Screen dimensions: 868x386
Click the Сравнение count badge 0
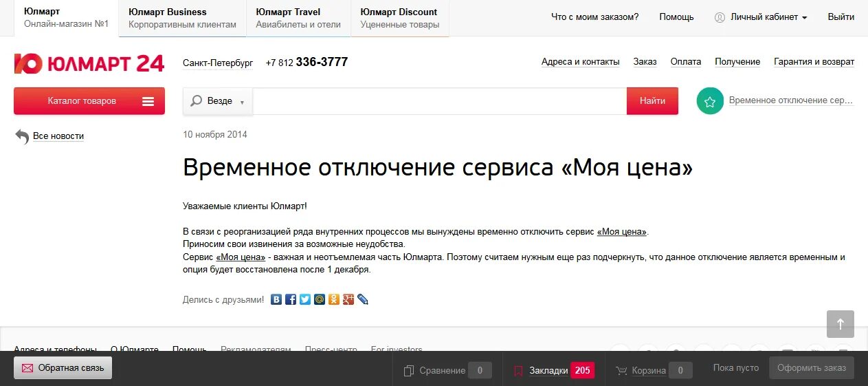480,371
